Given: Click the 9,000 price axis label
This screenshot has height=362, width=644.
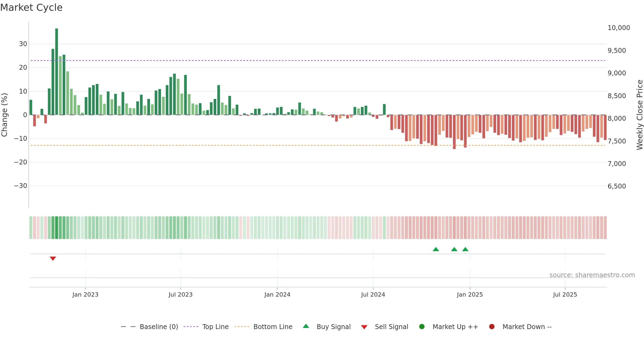Looking at the screenshot, I should pyautogui.click(x=617, y=73).
